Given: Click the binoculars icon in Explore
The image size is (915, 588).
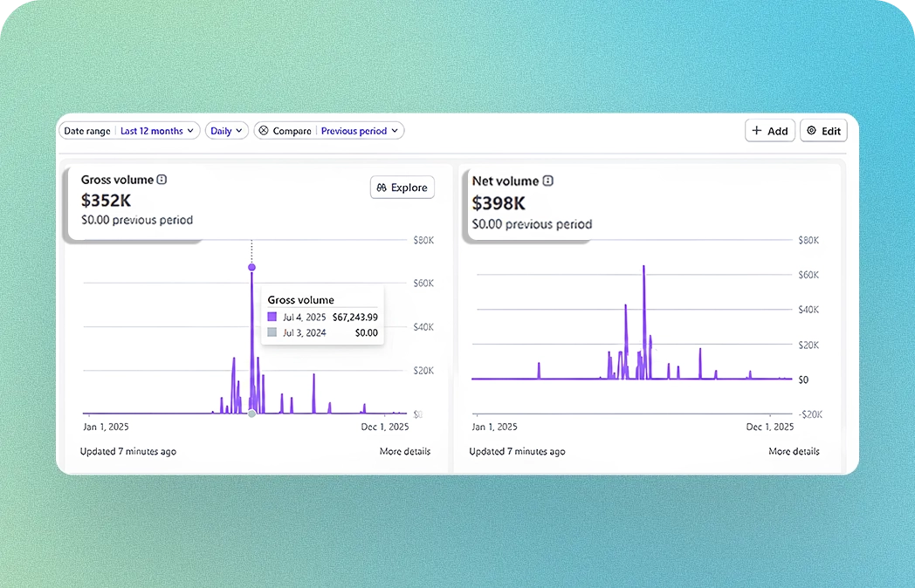Looking at the screenshot, I should (382, 188).
